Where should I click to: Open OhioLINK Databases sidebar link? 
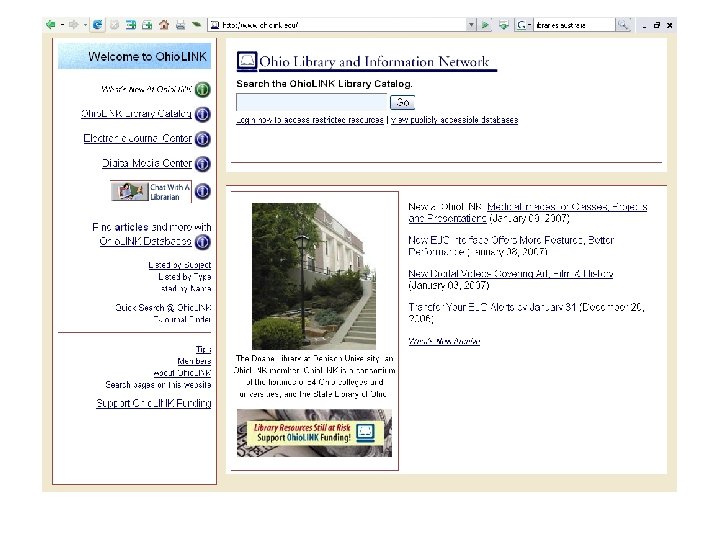pos(146,241)
